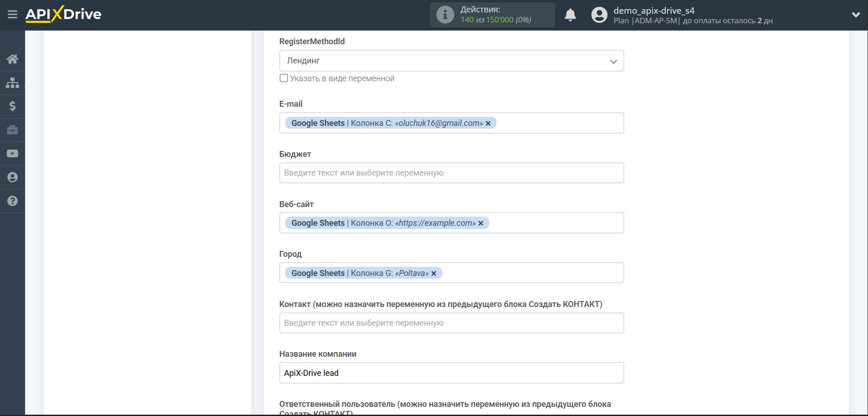The image size is (868, 416).
Task: Click the briefcase icon in sidebar
Action: (12, 130)
